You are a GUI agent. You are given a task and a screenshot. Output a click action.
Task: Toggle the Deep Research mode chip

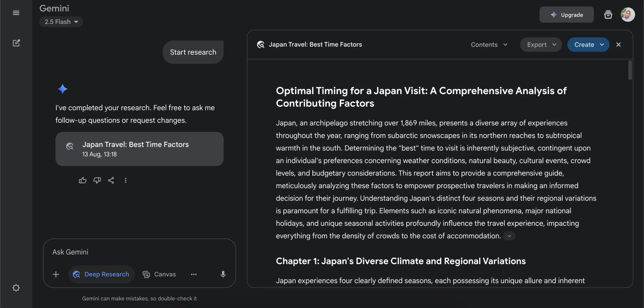click(x=101, y=274)
